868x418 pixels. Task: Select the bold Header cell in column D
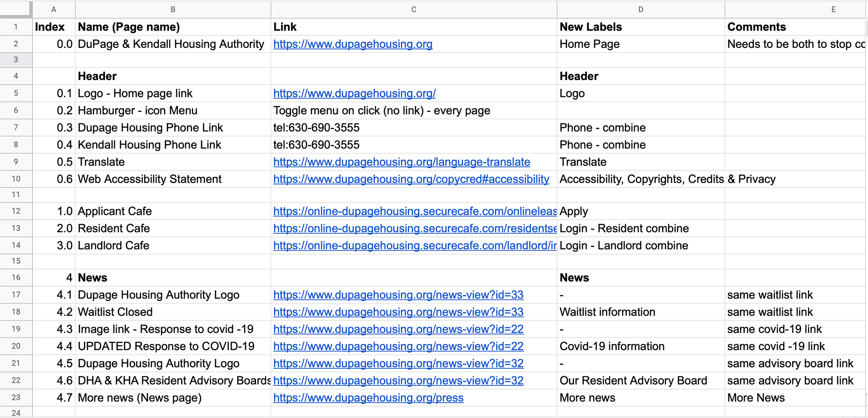coord(641,76)
